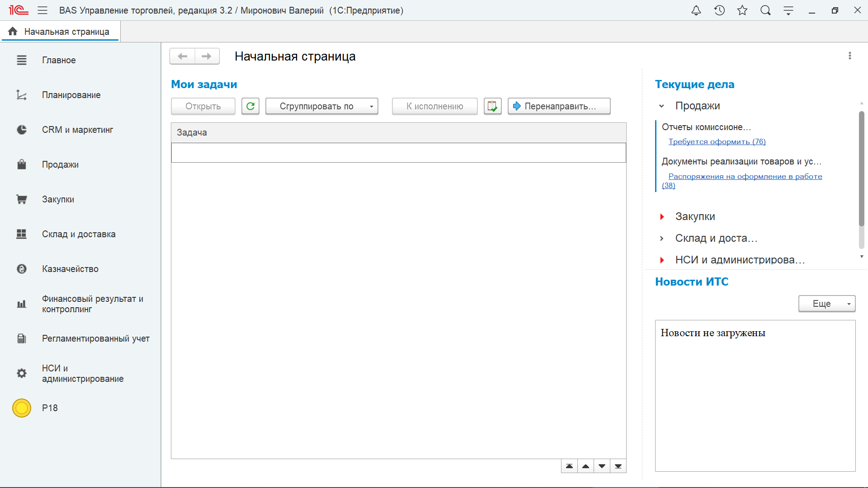Click the Текущие дела scrollbar thumb

[x=861, y=169]
